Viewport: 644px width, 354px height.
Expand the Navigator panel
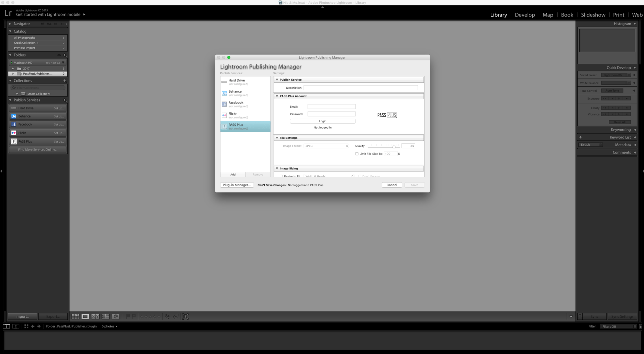pos(10,24)
